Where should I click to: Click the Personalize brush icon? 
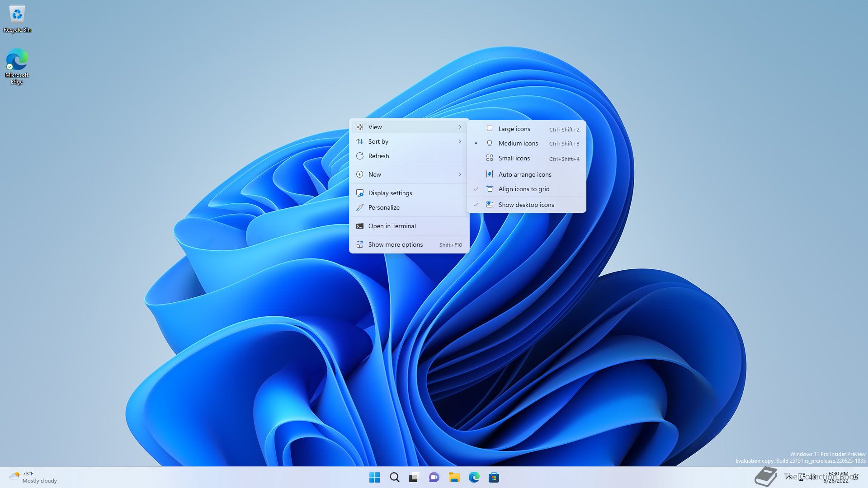click(360, 207)
